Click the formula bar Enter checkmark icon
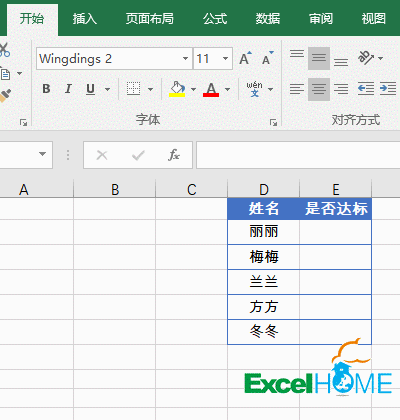Image resolution: width=400 pixels, height=420 pixels. [138, 155]
